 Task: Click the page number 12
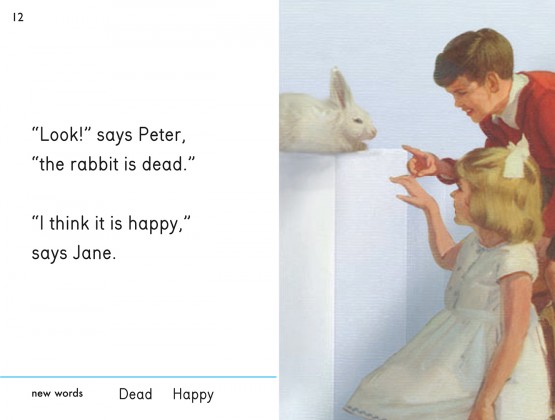click(18, 17)
